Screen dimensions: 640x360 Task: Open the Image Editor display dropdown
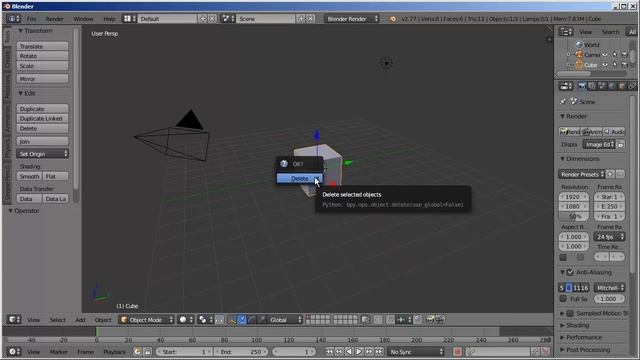click(x=599, y=144)
